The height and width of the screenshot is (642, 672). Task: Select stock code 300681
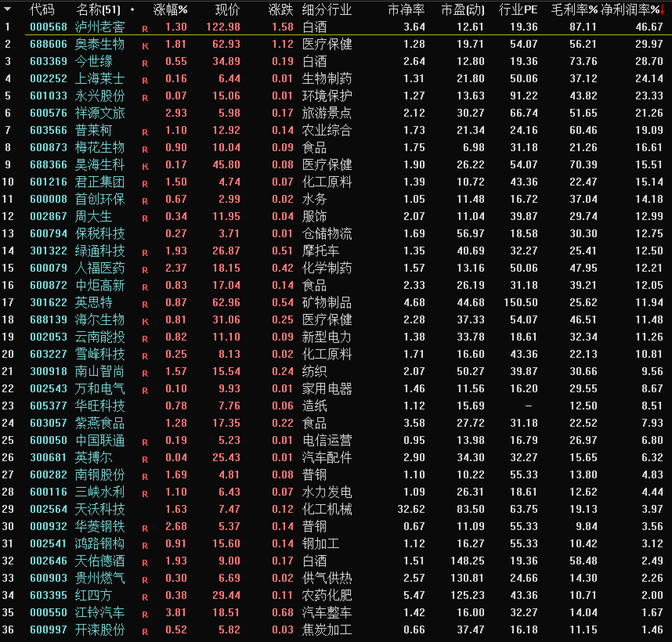tap(49, 457)
